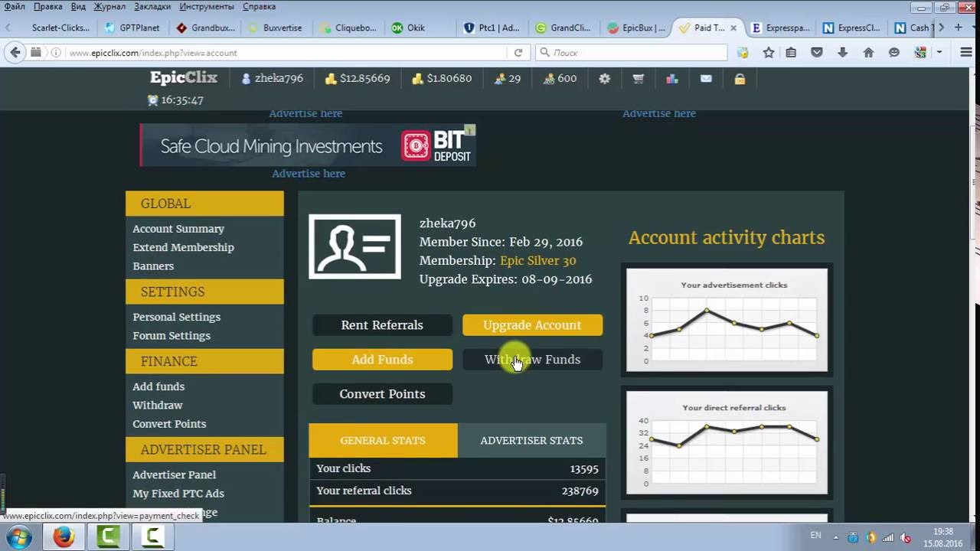Open My Fixed PTC Ads link
The width and height of the screenshot is (980, 551).
pos(178,494)
